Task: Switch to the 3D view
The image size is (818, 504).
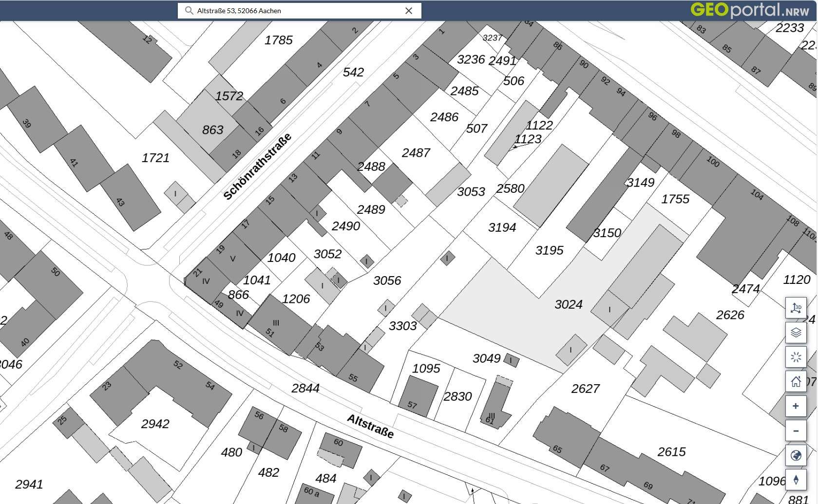Action: [796, 308]
